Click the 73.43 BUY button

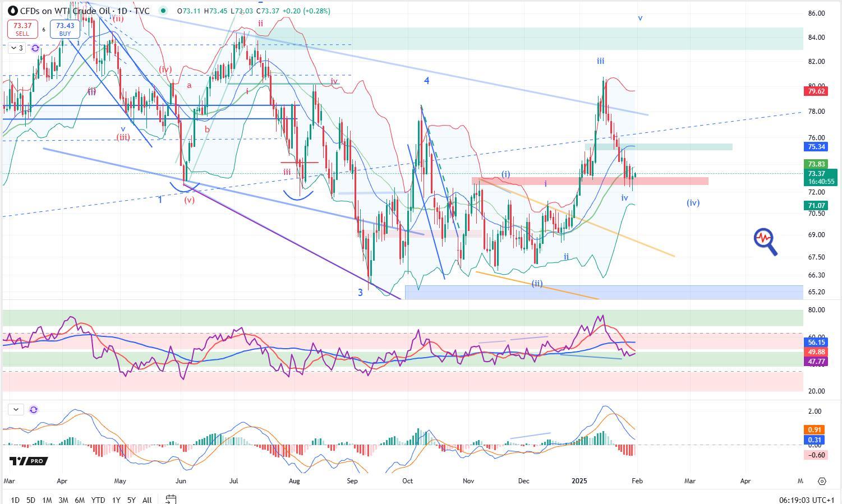[x=65, y=29]
